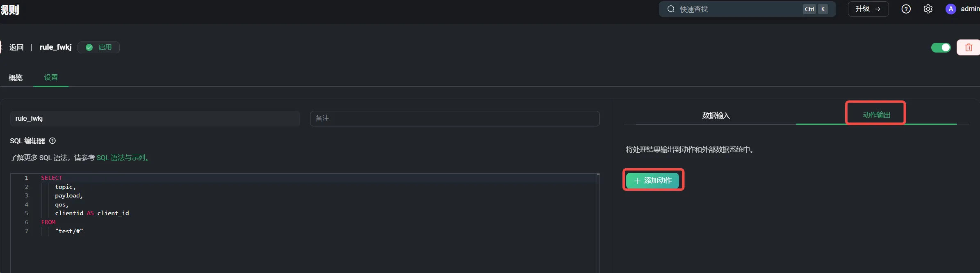
Task: Click the 添加动作 button
Action: (x=652, y=180)
